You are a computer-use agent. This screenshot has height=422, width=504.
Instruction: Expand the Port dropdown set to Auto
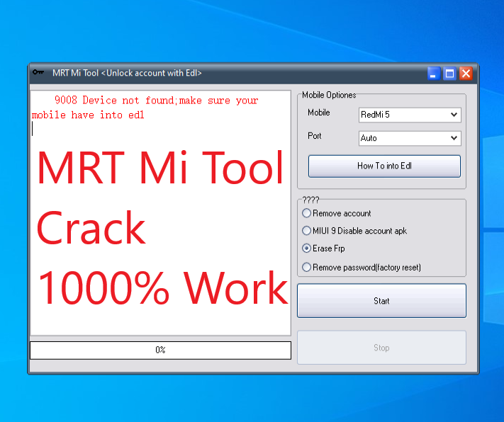[410, 138]
